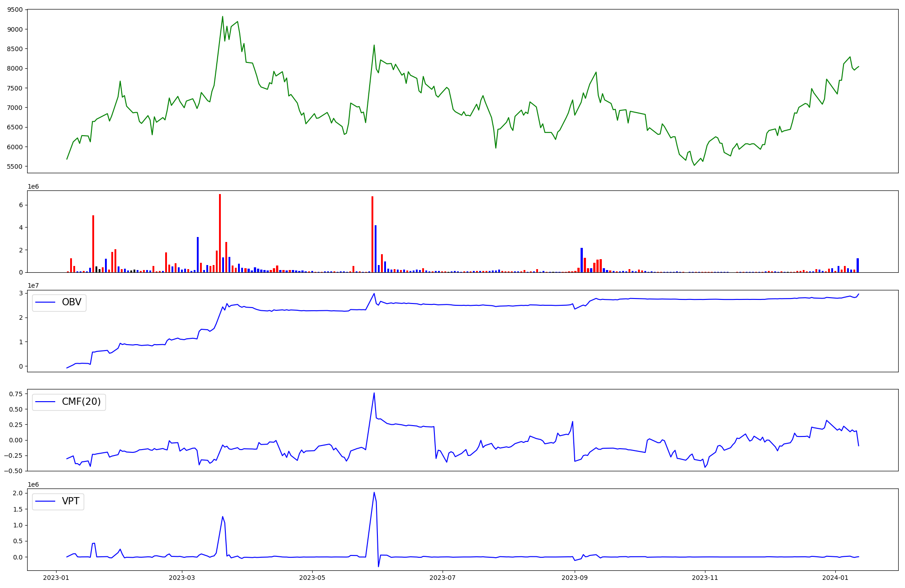Click the 2023-03 x-axis tick label
The width and height of the screenshot is (905, 588).
(182, 578)
